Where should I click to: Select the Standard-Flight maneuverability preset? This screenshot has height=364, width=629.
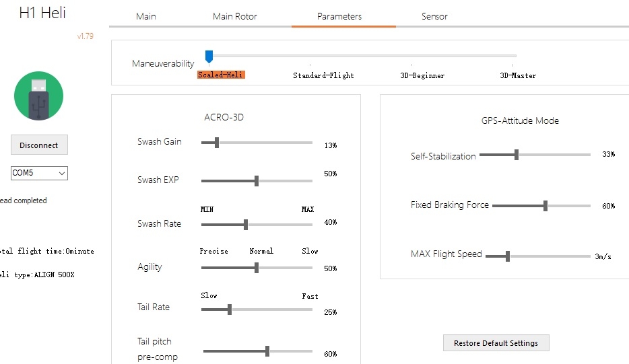(323, 75)
